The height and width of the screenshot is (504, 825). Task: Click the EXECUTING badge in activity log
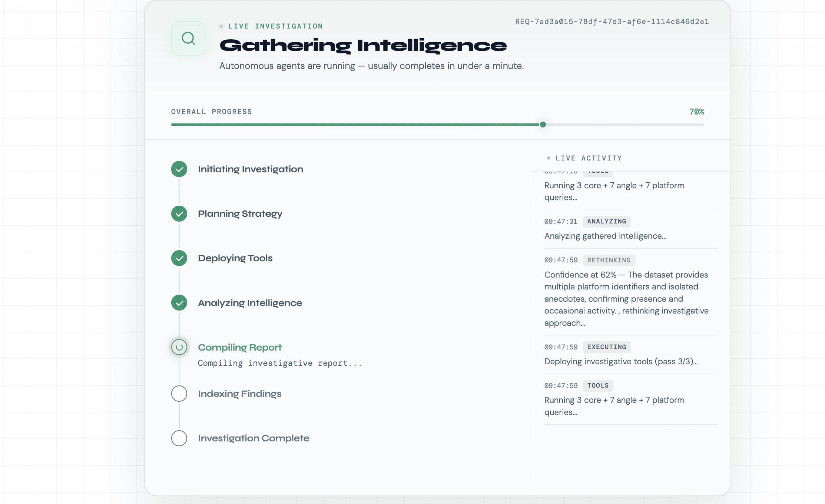point(606,347)
